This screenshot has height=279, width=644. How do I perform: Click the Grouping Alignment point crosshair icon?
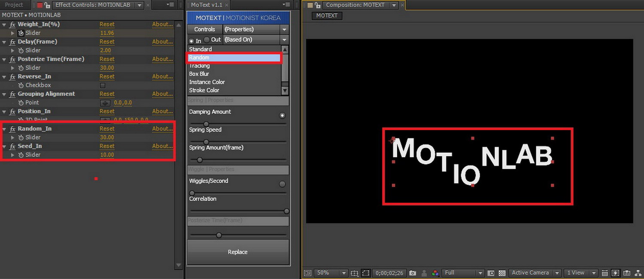[x=105, y=103]
